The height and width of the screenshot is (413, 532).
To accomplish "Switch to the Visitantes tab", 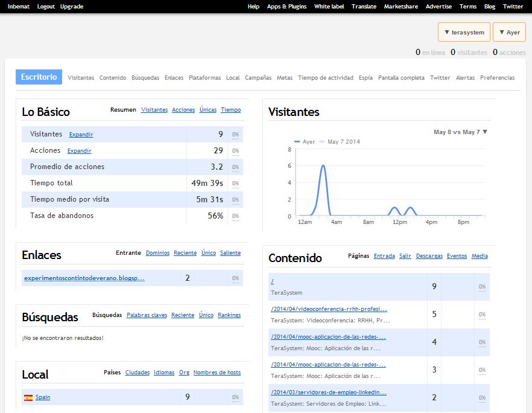I will pos(81,77).
